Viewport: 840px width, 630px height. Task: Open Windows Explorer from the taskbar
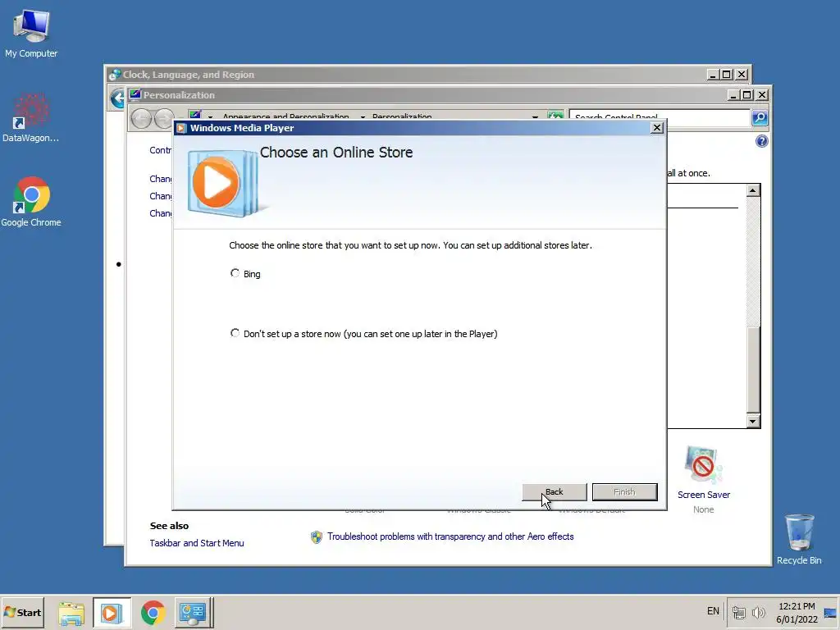click(71, 613)
